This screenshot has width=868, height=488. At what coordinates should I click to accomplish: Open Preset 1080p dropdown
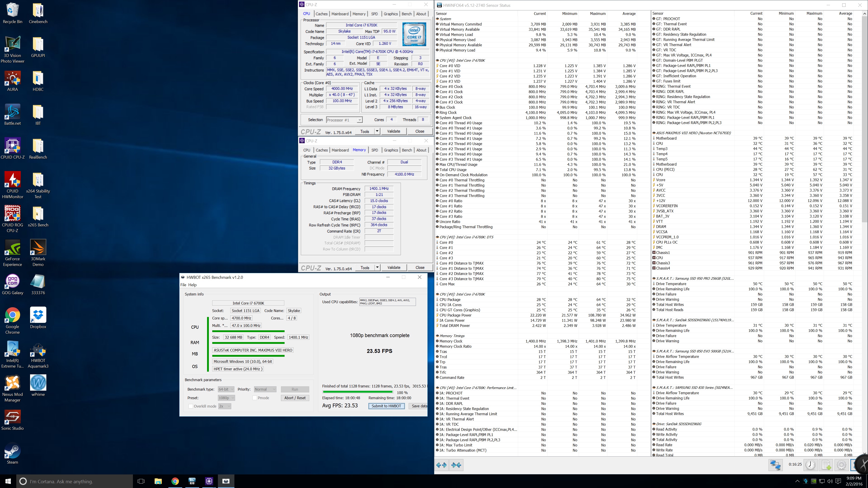tap(226, 398)
